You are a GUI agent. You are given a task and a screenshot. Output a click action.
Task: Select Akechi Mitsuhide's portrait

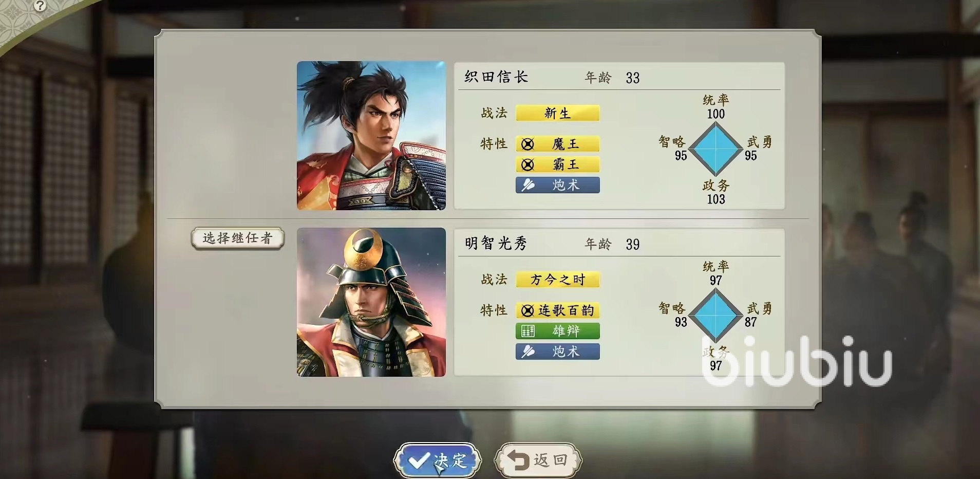pyautogui.click(x=371, y=302)
